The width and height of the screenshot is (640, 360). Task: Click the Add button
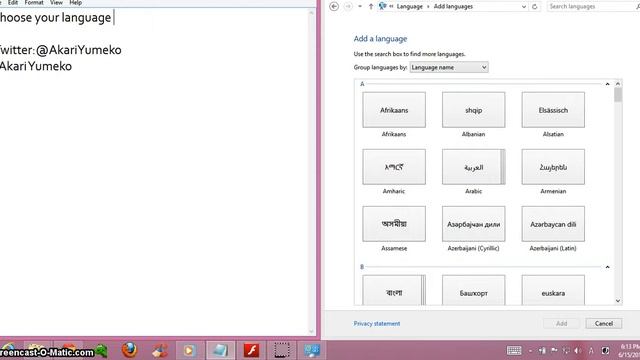tap(561, 324)
